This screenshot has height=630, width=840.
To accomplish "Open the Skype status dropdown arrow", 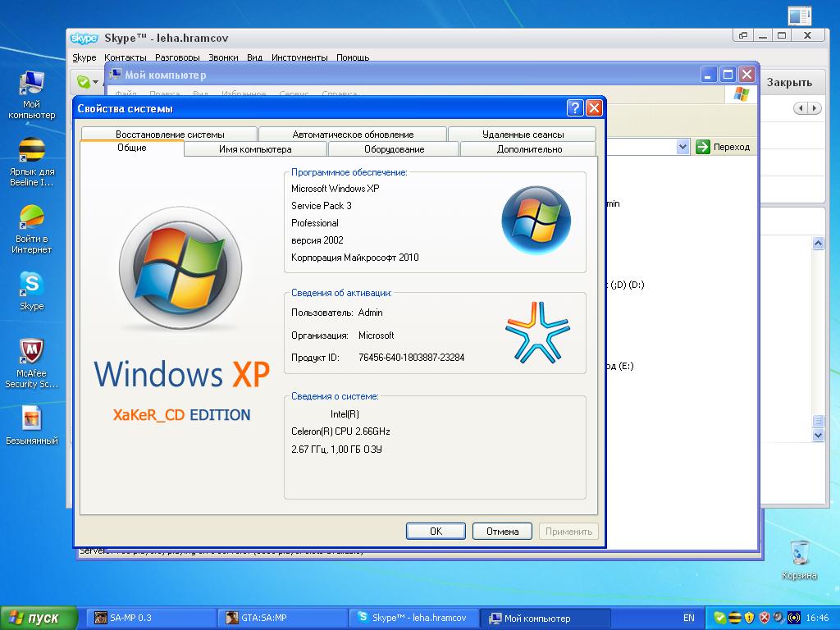I will pyautogui.click(x=95, y=82).
